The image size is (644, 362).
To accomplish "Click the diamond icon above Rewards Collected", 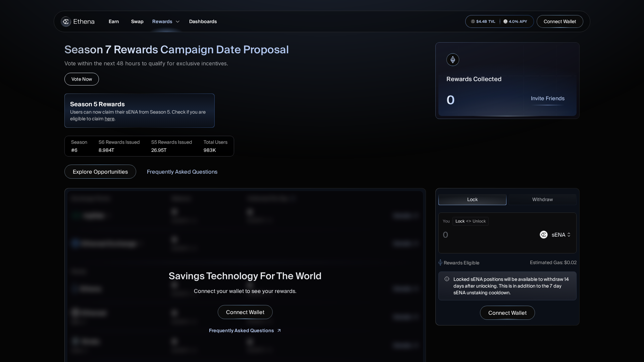I will point(453,60).
